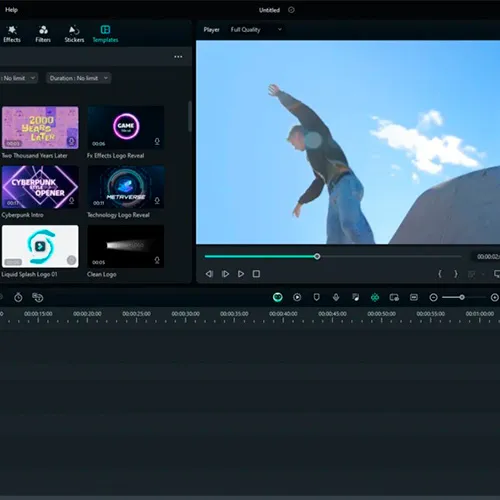Zoom out timeline with minus button

tap(433, 297)
